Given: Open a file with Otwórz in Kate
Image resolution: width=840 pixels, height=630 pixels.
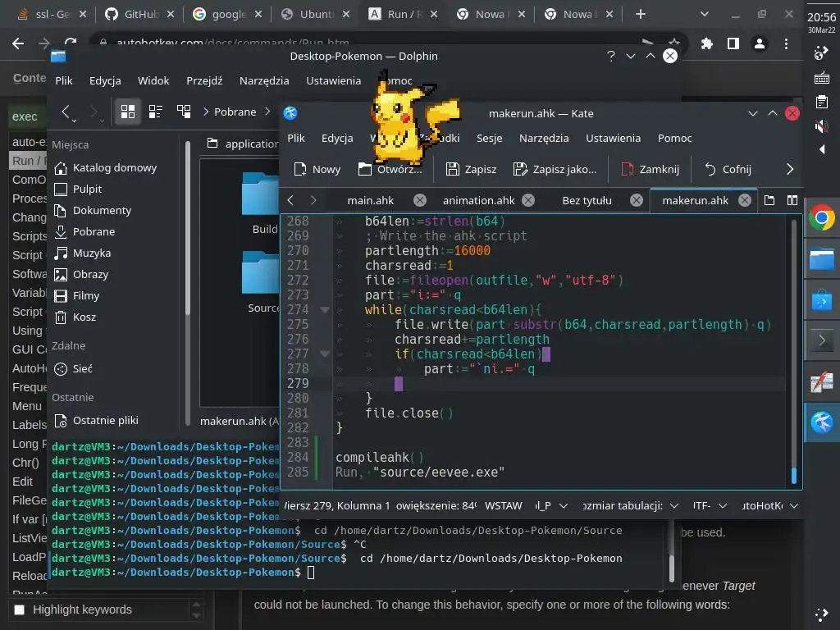Looking at the screenshot, I should point(390,169).
